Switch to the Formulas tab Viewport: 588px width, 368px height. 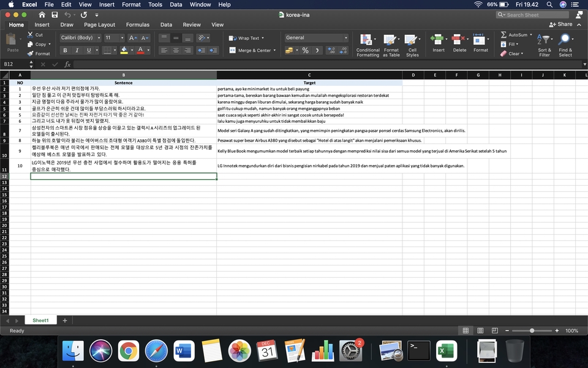(138, 25)
